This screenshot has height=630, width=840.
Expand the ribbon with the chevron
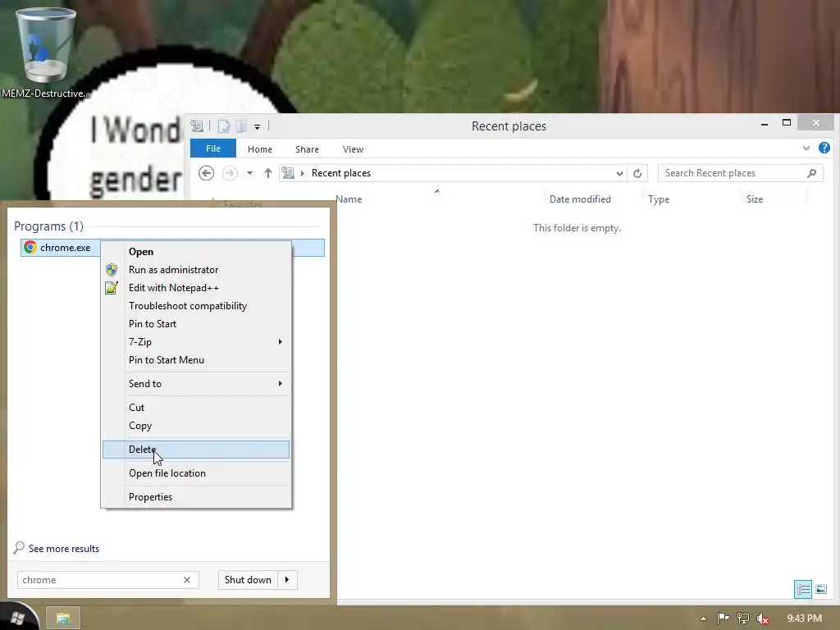(806, 148)
